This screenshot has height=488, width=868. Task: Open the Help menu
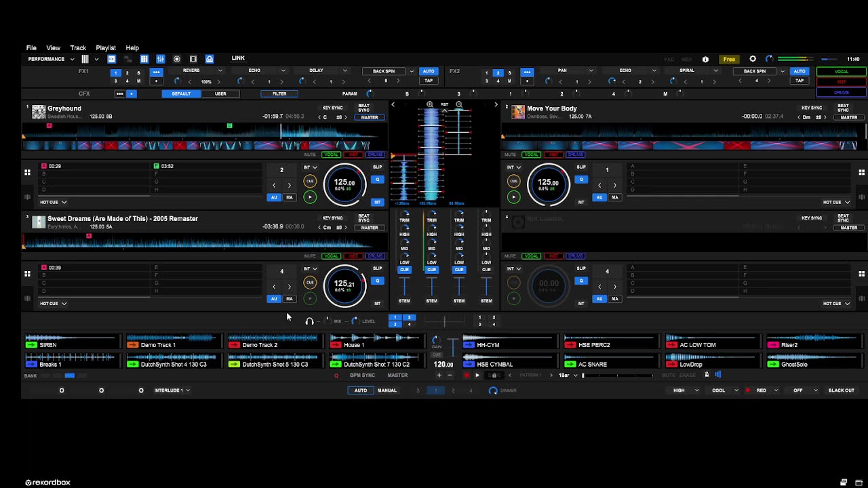(x=132, y=48)
